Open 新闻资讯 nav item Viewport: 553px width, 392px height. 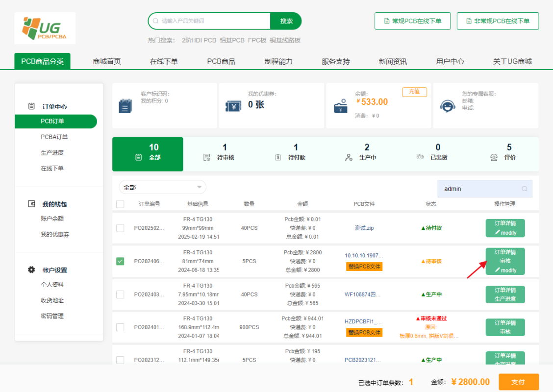(393, 61)
